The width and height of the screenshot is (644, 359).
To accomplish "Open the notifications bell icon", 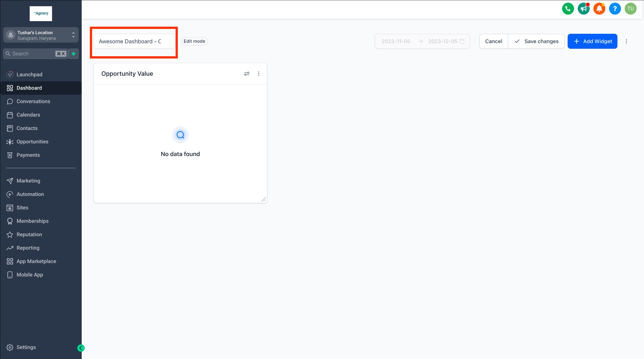I will [599, 9].
